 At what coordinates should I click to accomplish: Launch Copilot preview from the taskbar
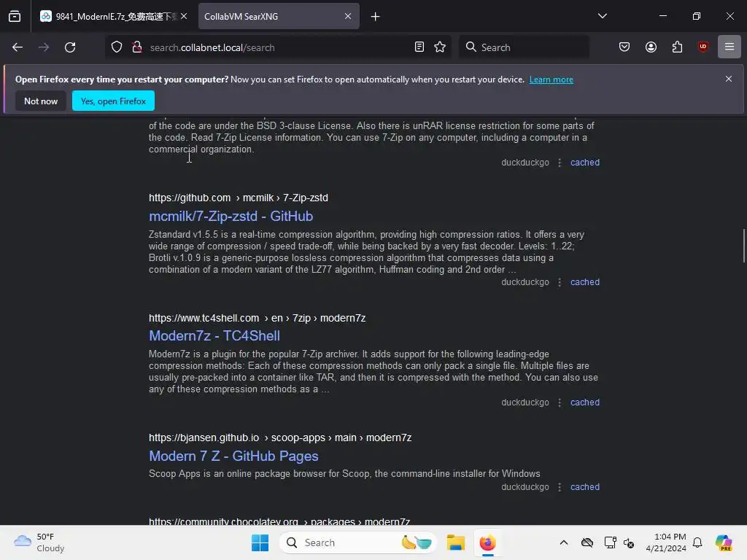724,542
